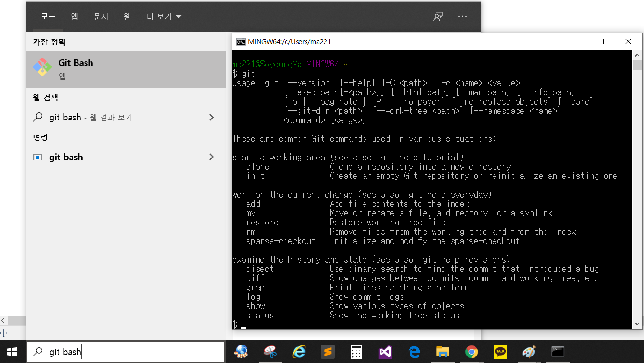Click the terminal vertical scrollbar thumb
This screenshot has width=644, height=363.
pyautogui.click(x=637, y=65)
